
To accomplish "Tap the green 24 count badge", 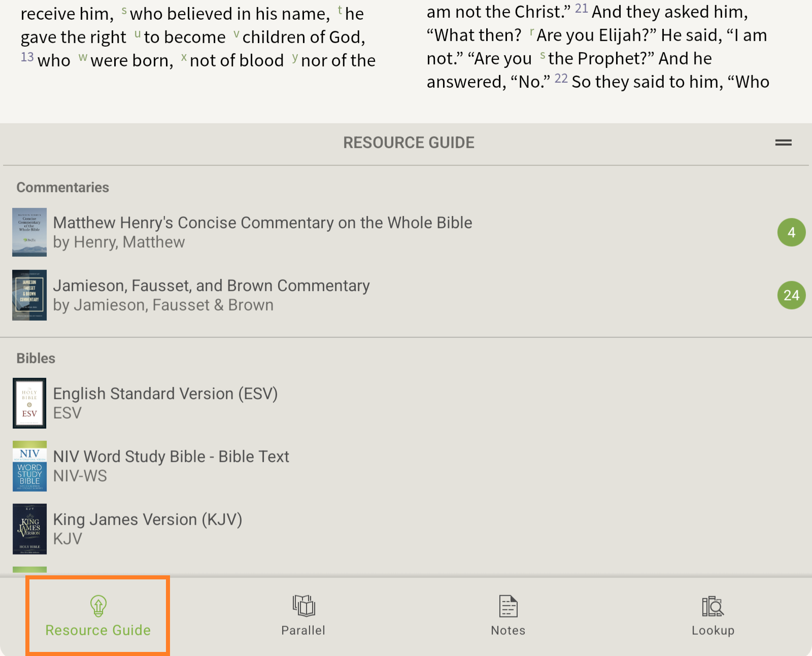I will tap(791, 295).
